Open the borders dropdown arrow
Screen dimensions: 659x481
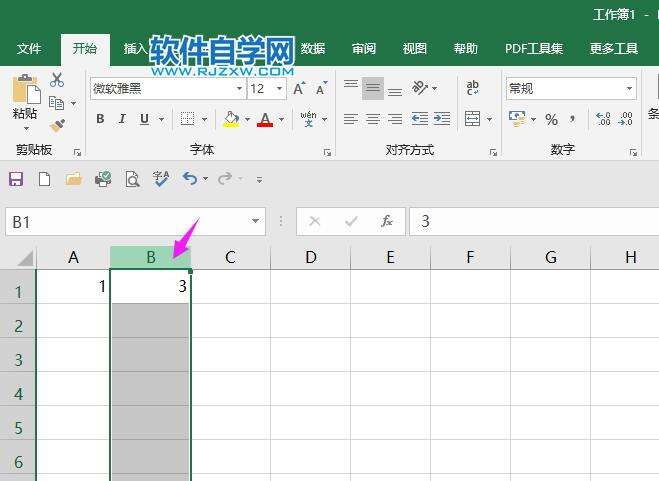coord(204,119)
